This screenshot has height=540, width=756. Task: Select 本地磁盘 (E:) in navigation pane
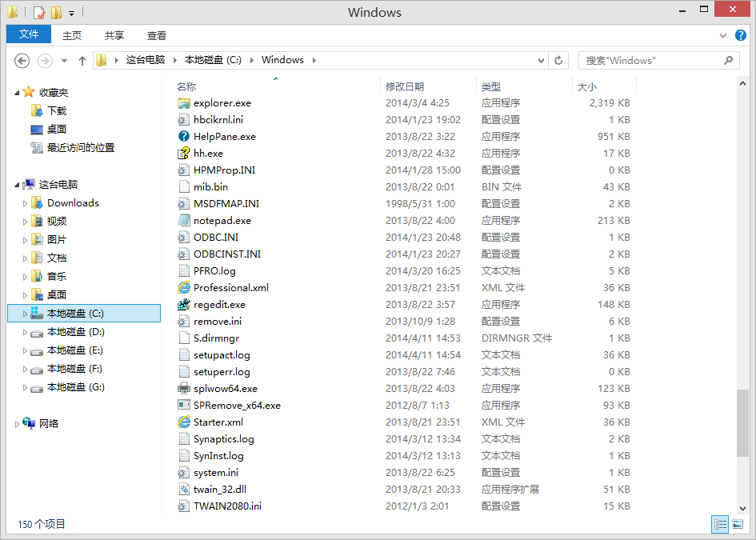pyautogui.click(x=74, y=350)
